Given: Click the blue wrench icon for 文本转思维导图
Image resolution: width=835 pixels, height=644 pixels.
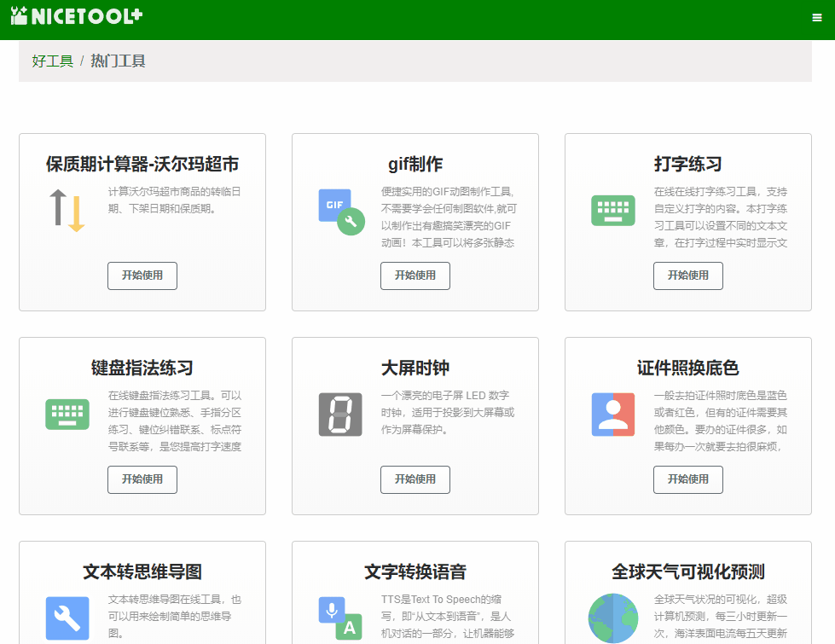Looking at the screenshot, I should (x=67, y=618).
